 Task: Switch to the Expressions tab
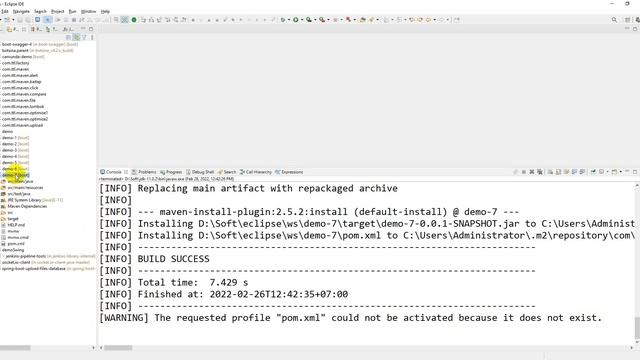[x=289, y=172]
